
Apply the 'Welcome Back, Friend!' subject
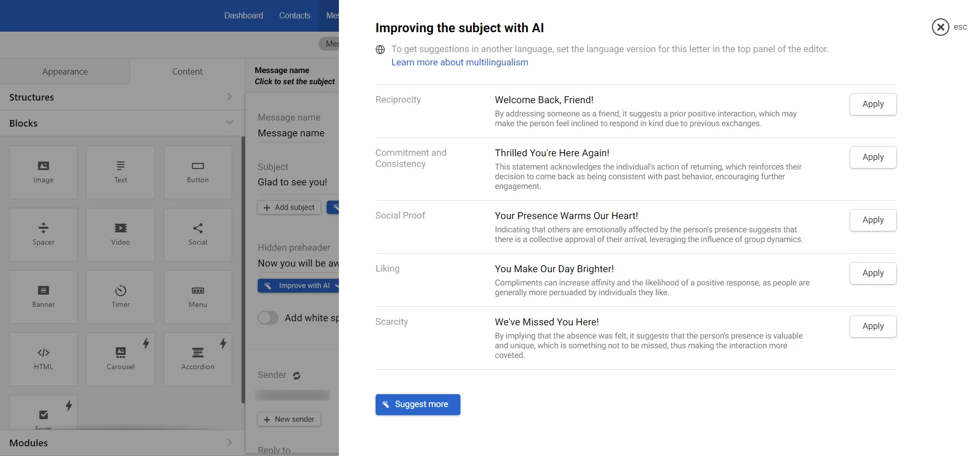coord(873,104)
